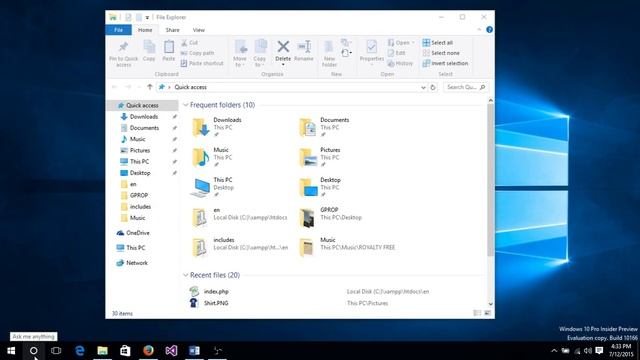Switch to the Share ribbon tab
This screenshot has width=640, height=360.
[x=172, y=30]
